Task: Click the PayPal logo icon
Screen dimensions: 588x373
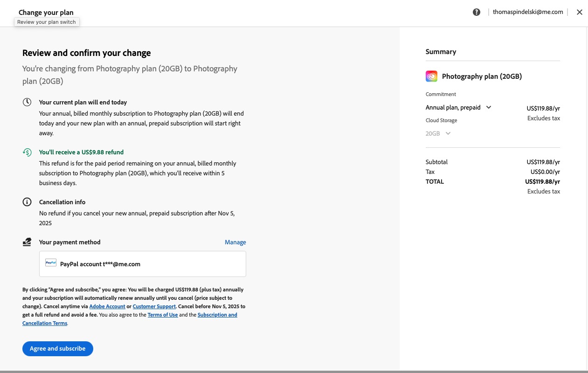Action: pyautogui.click(x=51, y=263)
